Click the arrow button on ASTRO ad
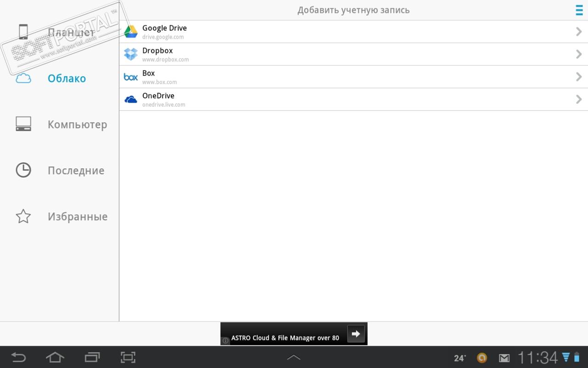588x368 pixels. (x=356, y=334)
